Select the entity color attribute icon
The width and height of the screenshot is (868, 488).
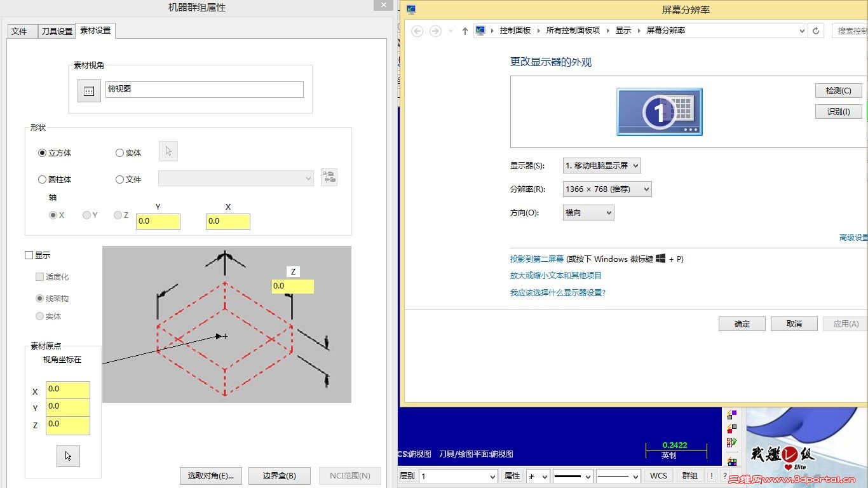[x=731, y=414]
